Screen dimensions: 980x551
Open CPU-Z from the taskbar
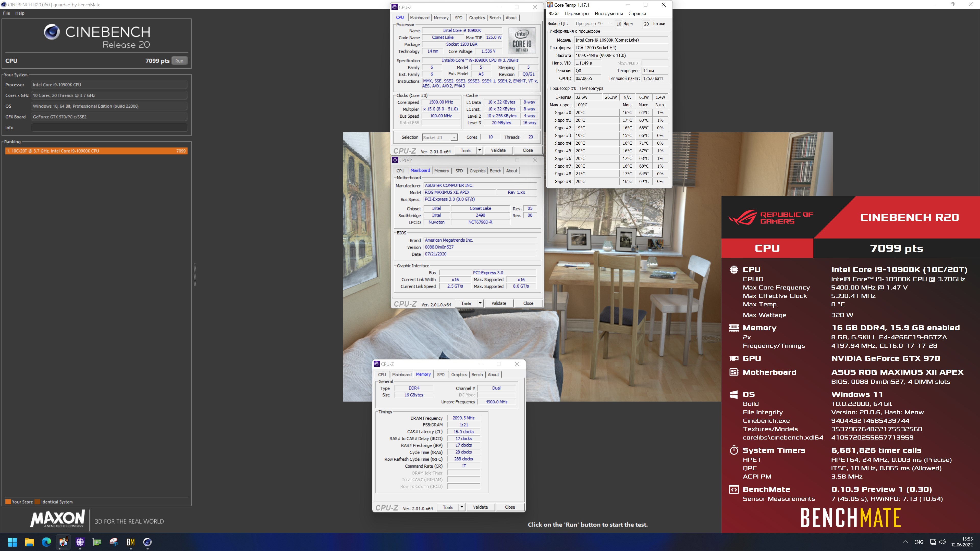[80, 542]
